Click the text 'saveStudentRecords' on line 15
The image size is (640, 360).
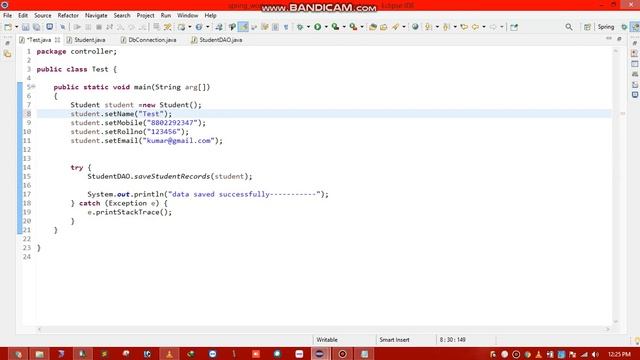pos(172,176)
